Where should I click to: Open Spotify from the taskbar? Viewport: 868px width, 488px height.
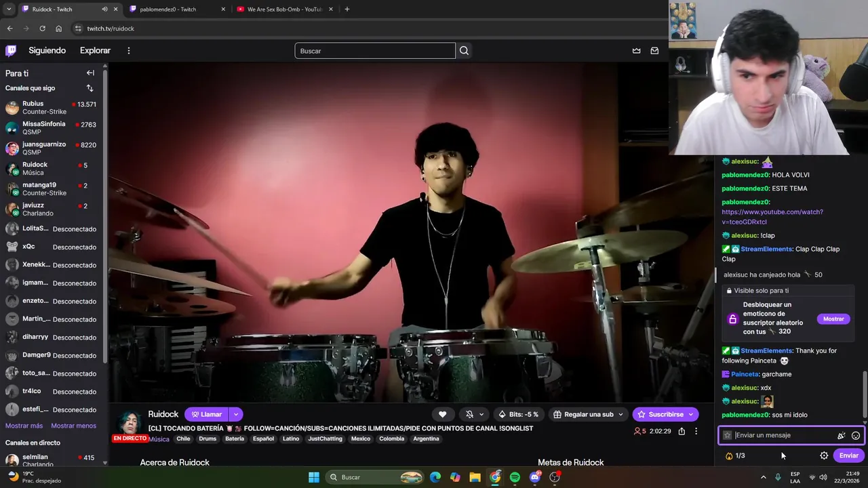pos(515,477)
